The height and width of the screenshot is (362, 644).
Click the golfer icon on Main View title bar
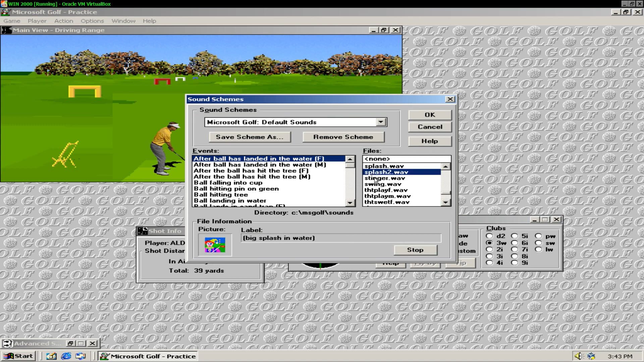6,30
